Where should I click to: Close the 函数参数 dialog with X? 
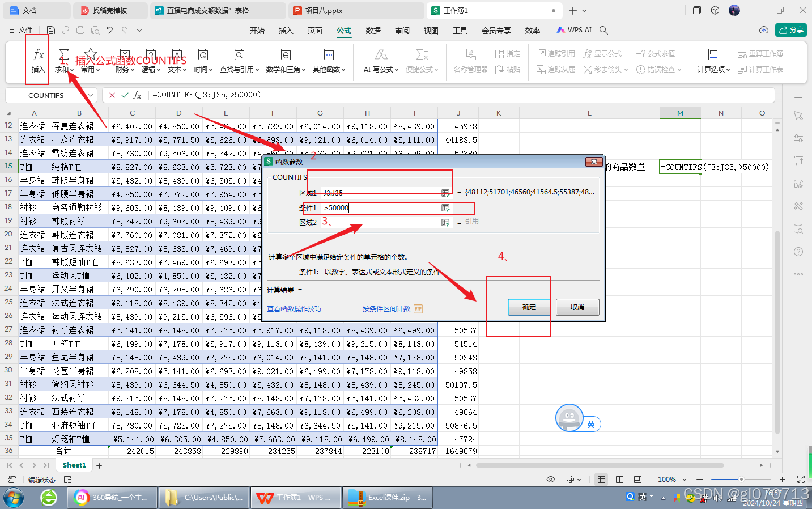click(x=593, y=162)
